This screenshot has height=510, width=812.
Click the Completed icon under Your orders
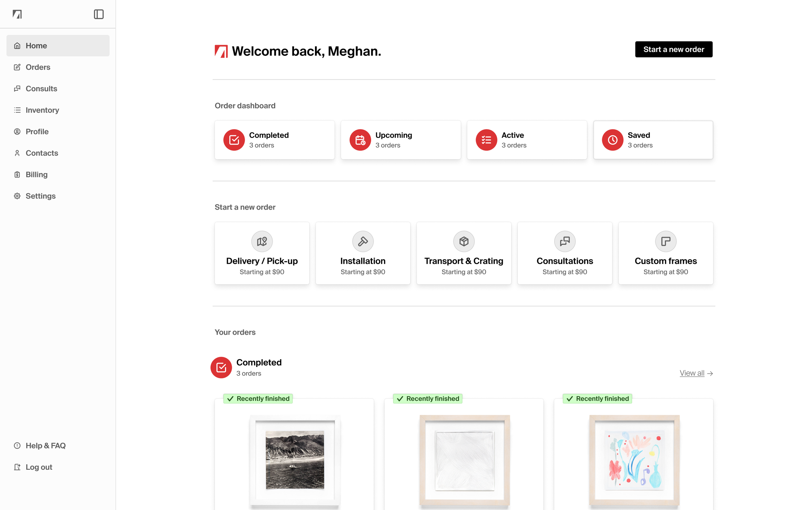tap(221, 367)
